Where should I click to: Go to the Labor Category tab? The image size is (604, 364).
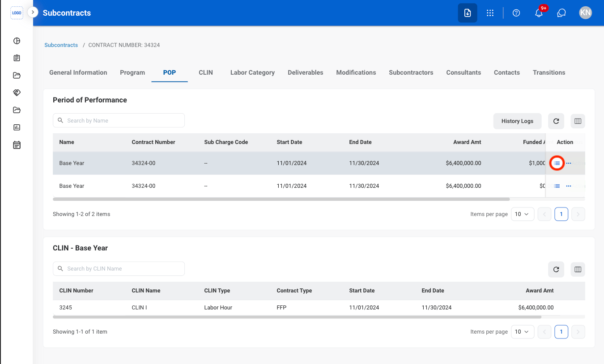click(252, 72)
